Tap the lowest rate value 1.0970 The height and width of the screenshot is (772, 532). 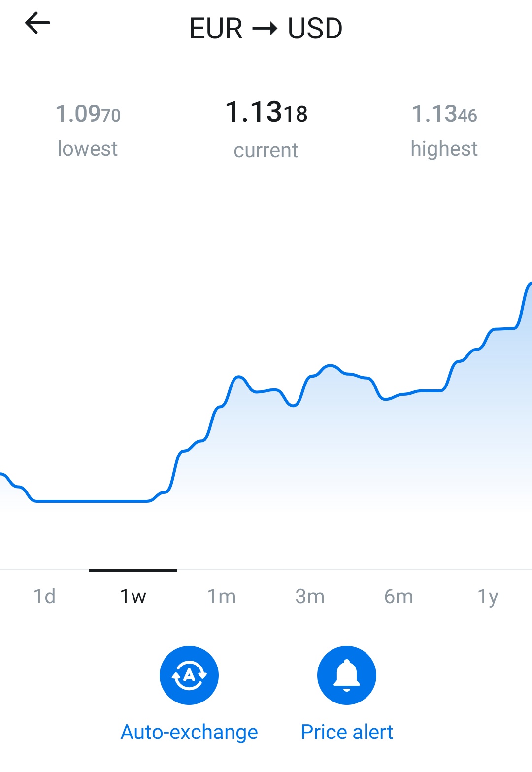[88, 114]
